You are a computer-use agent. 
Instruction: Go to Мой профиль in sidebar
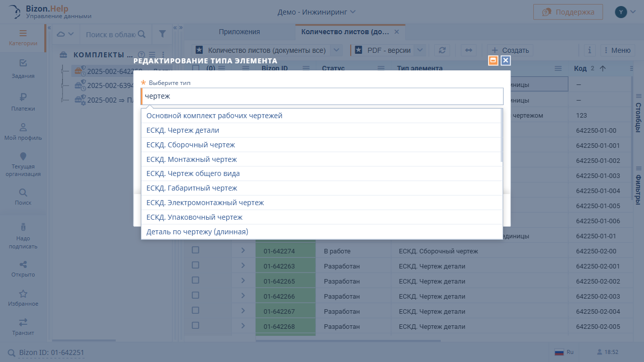click(23, 131)
